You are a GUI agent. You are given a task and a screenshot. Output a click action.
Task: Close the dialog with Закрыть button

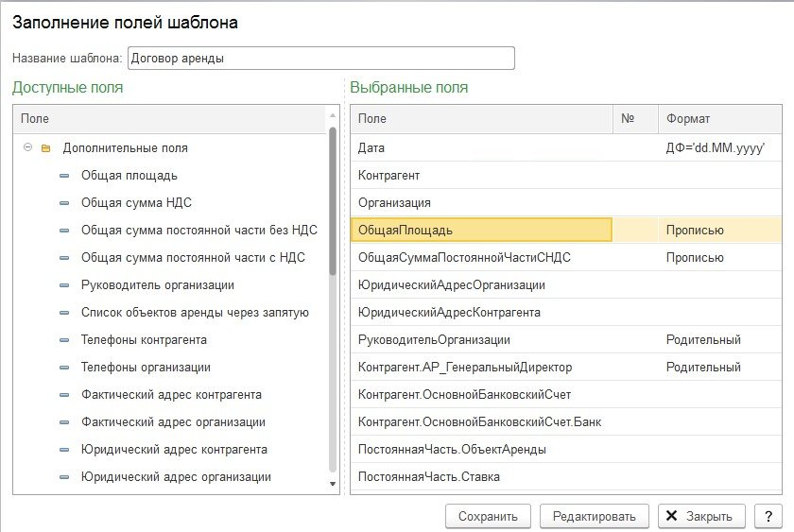700,517
